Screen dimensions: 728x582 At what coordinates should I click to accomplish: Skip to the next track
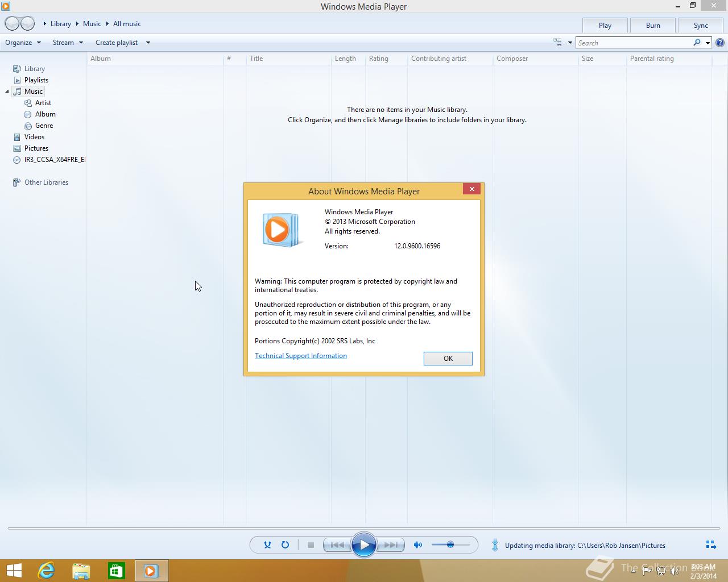[x=391, y=545]
